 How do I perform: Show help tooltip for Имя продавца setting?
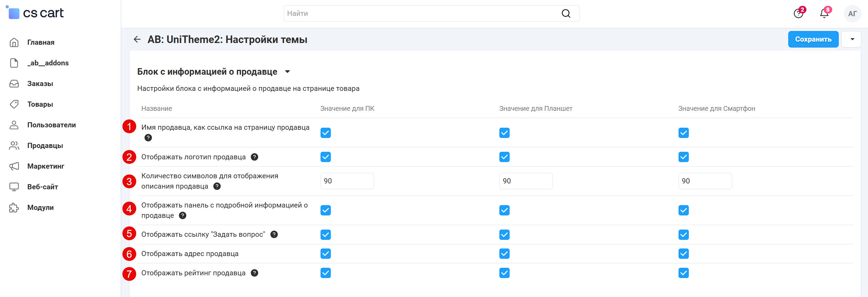coord(148,138)
